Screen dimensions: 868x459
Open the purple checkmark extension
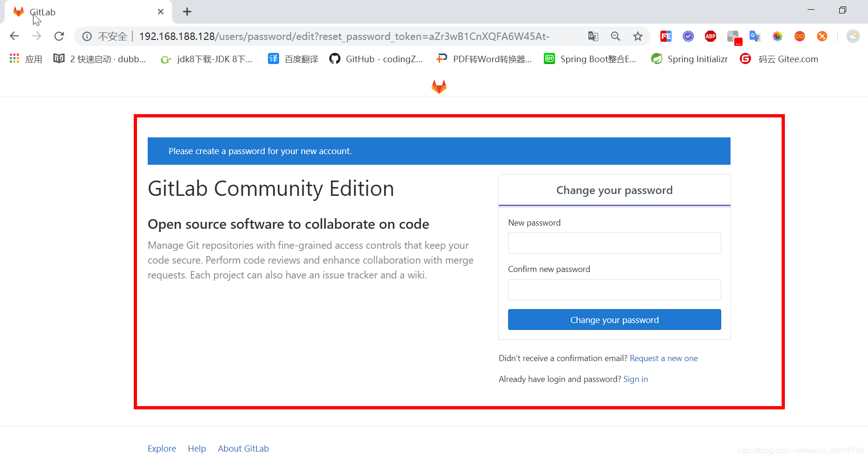coord(688,36)
